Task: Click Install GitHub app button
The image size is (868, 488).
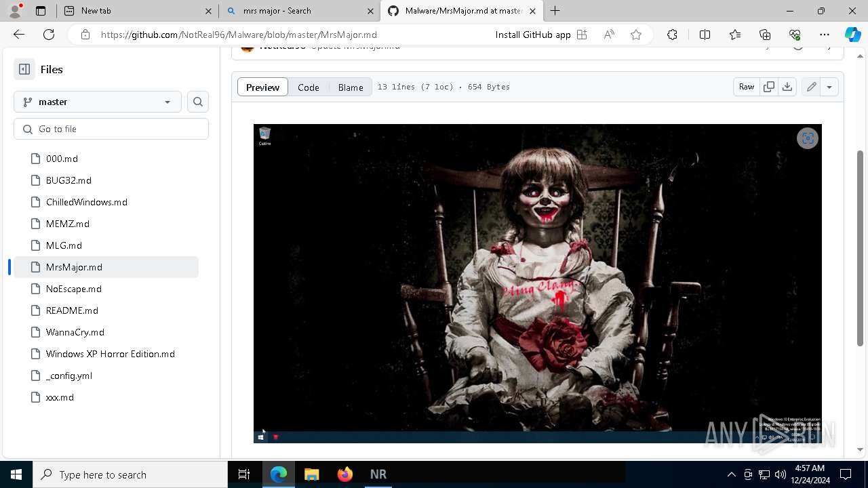Action: pyautogui.click(x=541, y=35)
